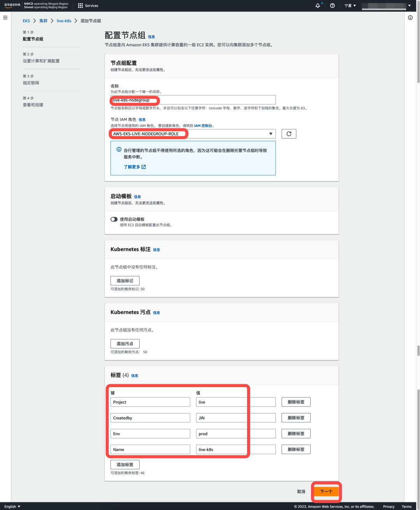This screenshot has width=420, height=510.
Task: Delete the Name tag
Action: point(296,449)
